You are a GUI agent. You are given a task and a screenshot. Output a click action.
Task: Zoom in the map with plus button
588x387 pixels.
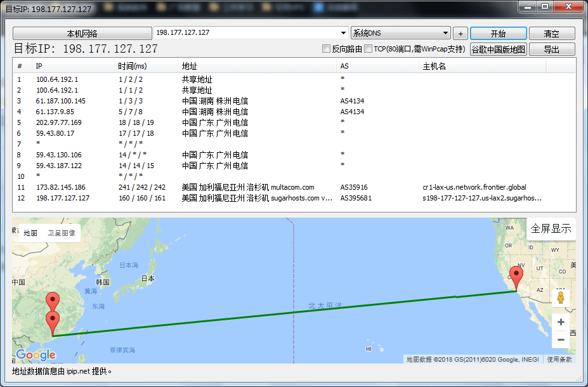[x=560, y=322]
